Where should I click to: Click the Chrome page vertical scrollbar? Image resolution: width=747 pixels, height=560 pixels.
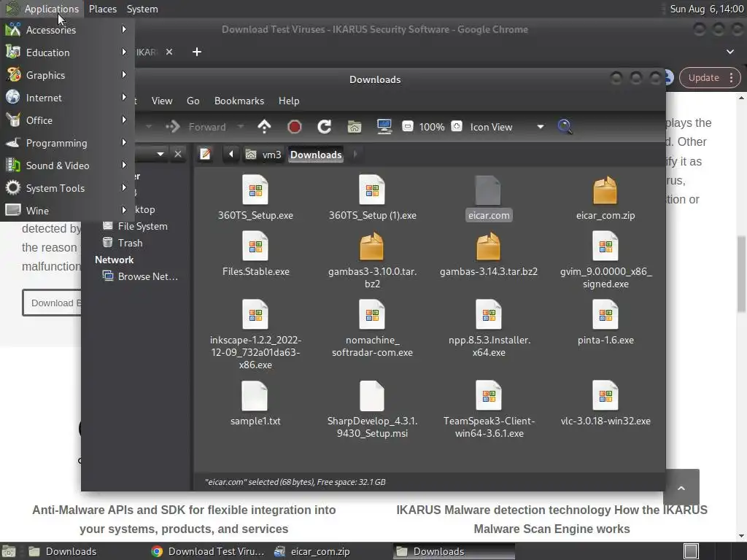pyautogui.click(x=741, y=274)
